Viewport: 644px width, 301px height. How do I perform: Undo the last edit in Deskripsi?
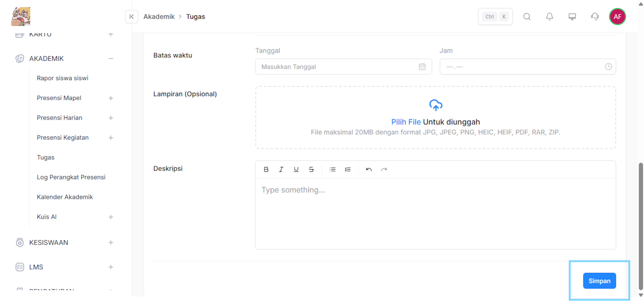point(369,170)
